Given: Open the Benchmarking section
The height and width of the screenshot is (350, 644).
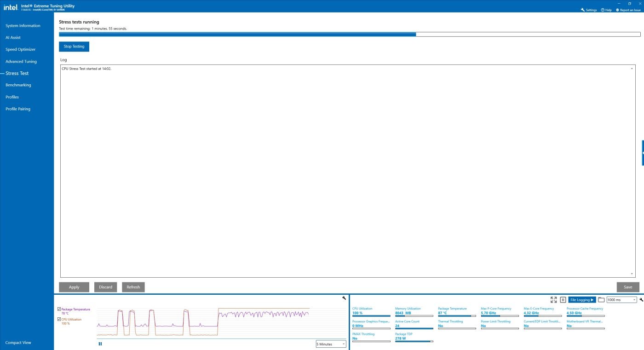Looking at the screenshot, I should (x=18, y=85).
